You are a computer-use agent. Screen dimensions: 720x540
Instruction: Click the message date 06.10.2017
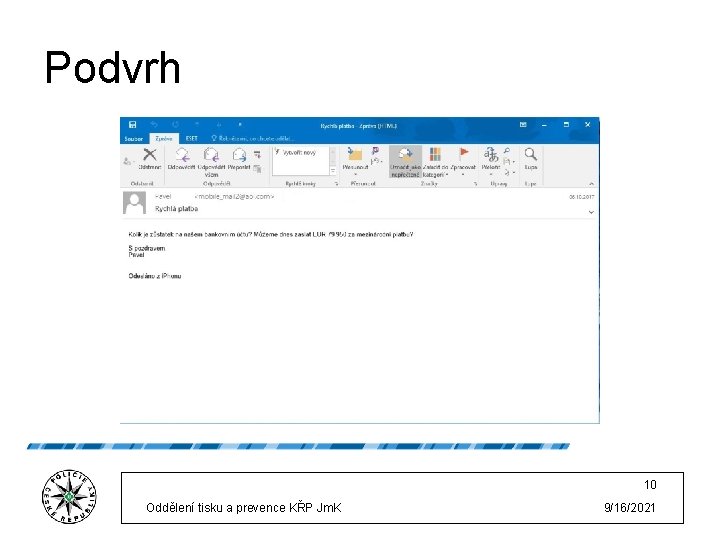point(581,197)
